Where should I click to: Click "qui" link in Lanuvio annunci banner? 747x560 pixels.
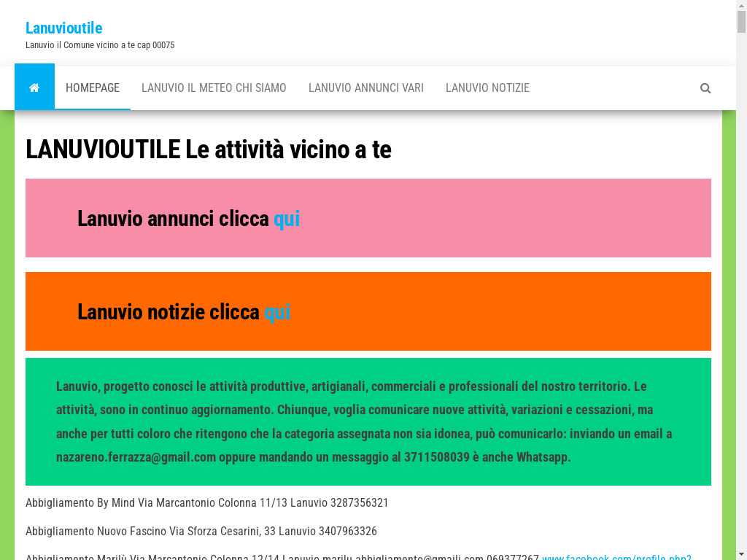point(286,219)
